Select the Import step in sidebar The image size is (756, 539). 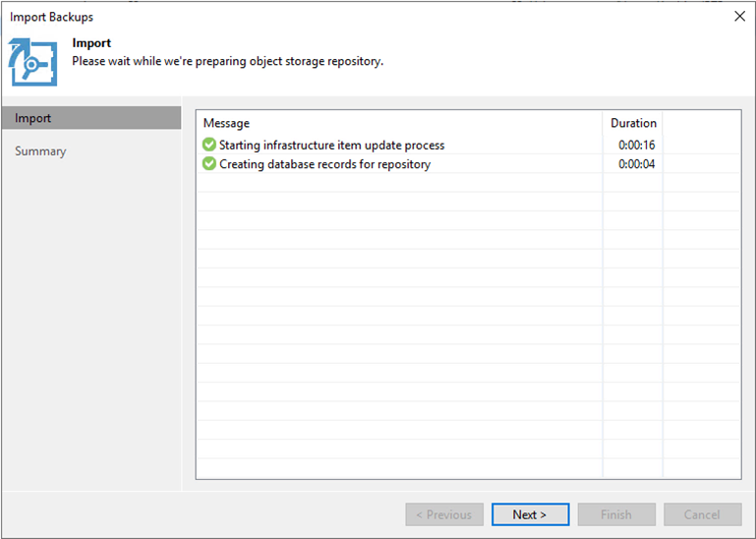coord(91,118)
